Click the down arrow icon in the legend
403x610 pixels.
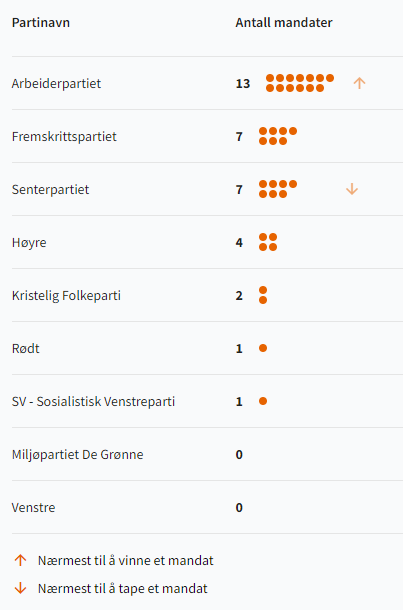(x=20, y=588)
